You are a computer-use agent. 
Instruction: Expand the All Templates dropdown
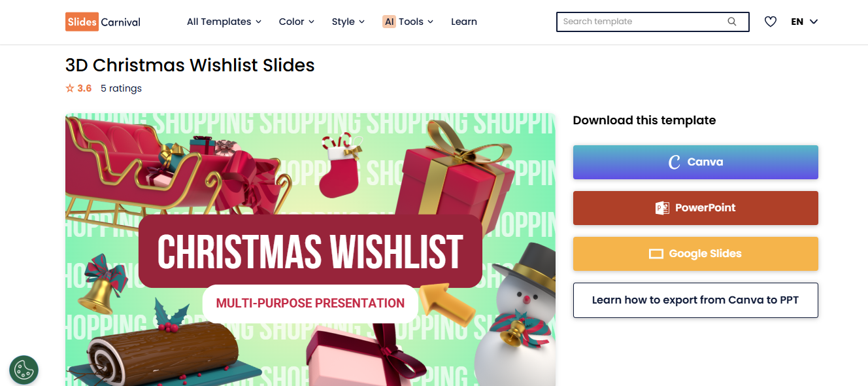[x=224, y=22]
